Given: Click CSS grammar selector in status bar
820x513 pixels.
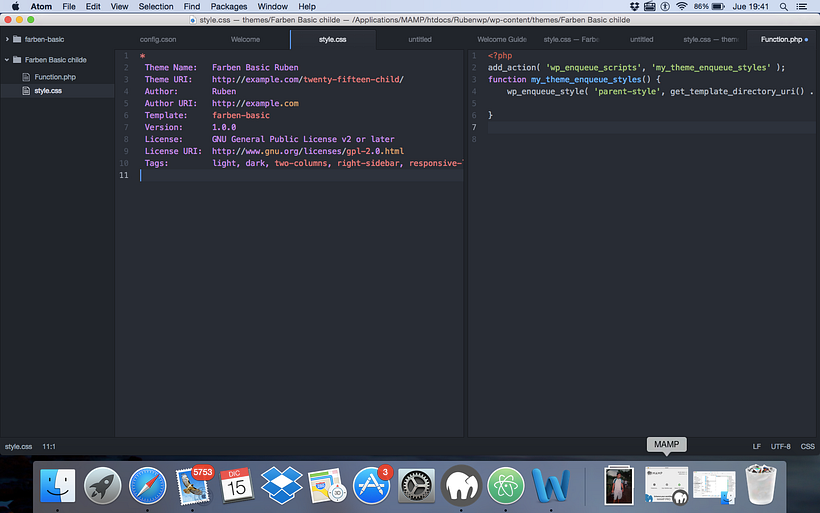Looking at the screenshot, I should 807,447.
